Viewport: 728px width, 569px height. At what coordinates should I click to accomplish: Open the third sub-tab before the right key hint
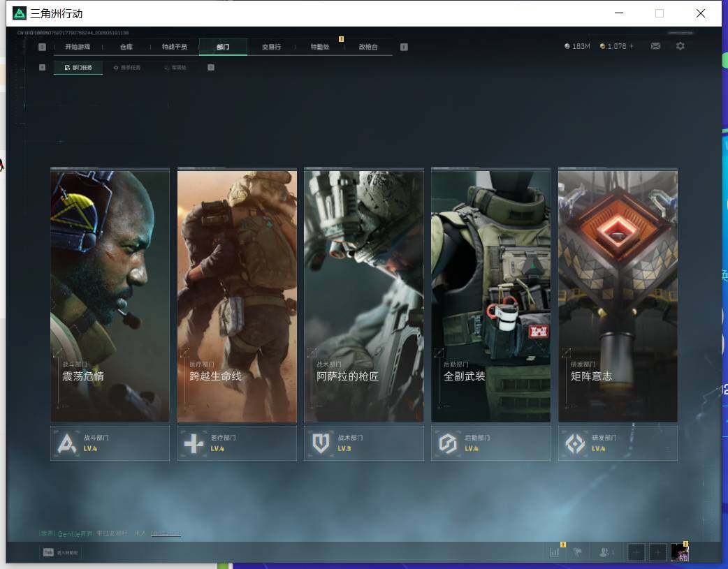[x=175, y=67]
